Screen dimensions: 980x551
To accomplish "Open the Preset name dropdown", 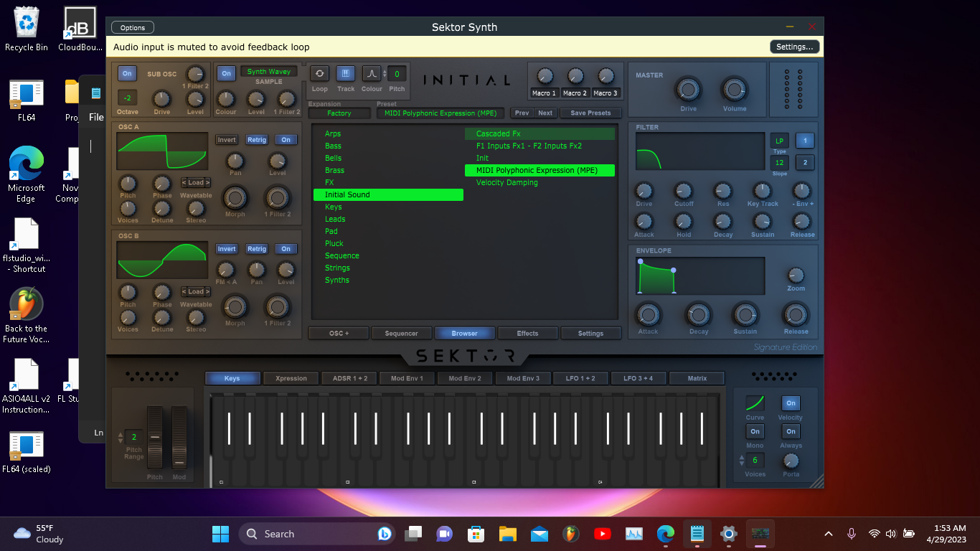I will point(440,113).
